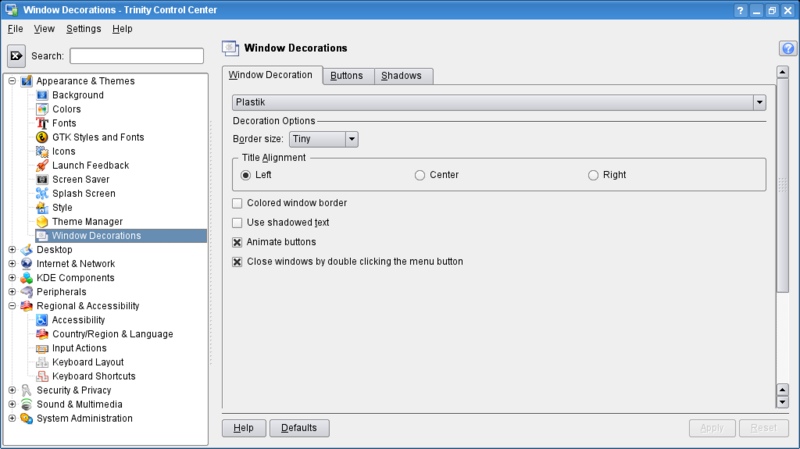Click the Appearance & Themes category icon
800x449 pixels.
(x=27, y=81)
